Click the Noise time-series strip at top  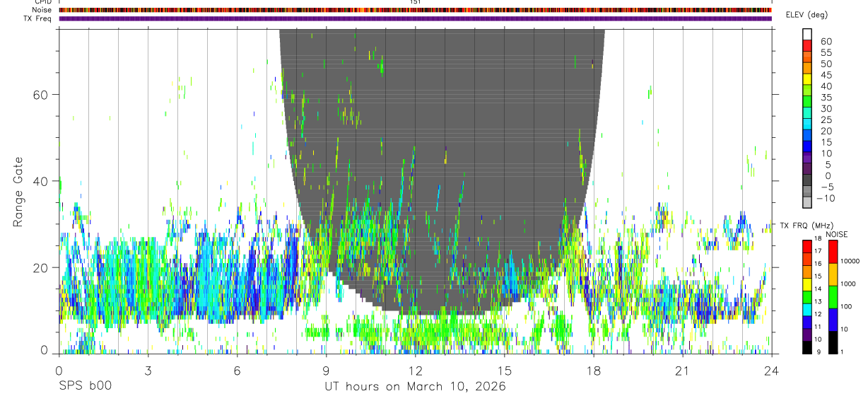(x=416, y=11)
